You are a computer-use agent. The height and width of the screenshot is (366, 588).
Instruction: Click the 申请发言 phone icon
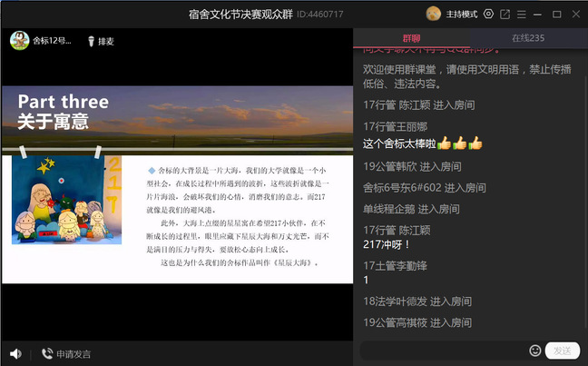47,353
